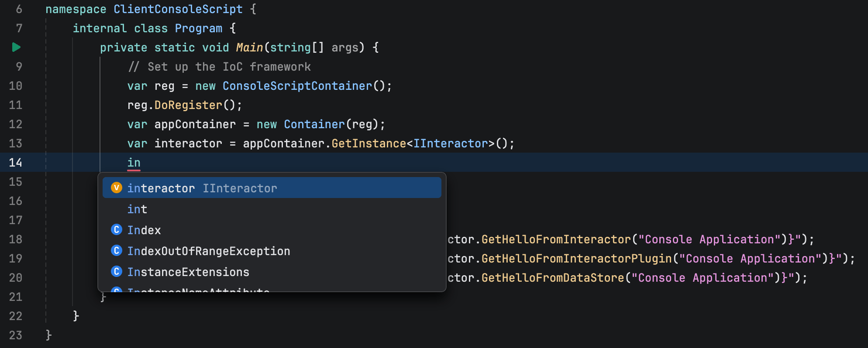868x348 pixels.
Task: Click the GetInstance method name
Action: tap(369, 143)
